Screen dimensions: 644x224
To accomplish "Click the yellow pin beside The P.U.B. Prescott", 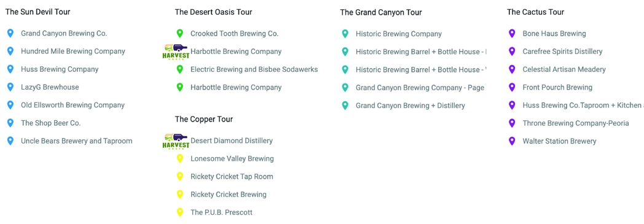I will (x=179, y=212).
